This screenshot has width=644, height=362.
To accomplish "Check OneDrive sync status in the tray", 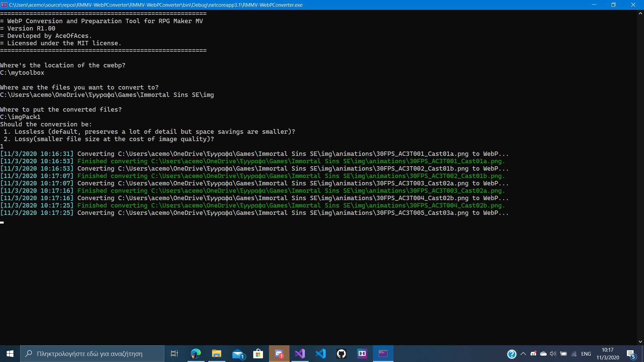I will [x=543, y=354].
